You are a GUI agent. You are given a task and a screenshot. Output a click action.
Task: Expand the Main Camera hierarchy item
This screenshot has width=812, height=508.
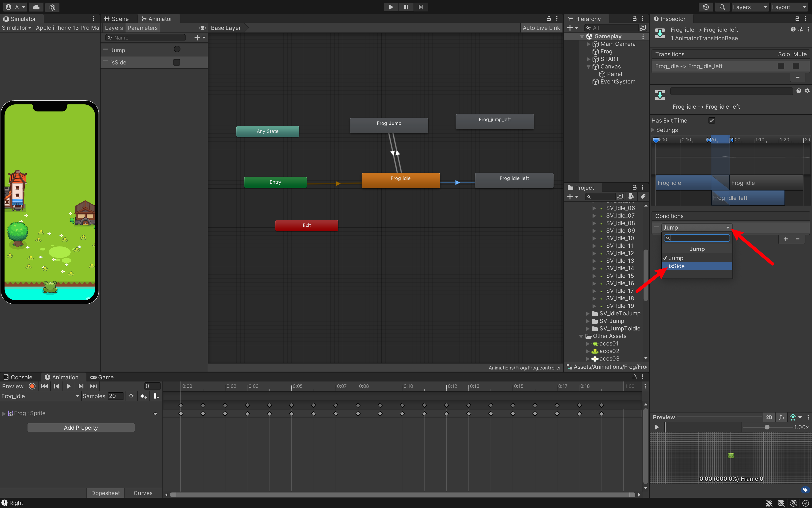click(589, 44)
